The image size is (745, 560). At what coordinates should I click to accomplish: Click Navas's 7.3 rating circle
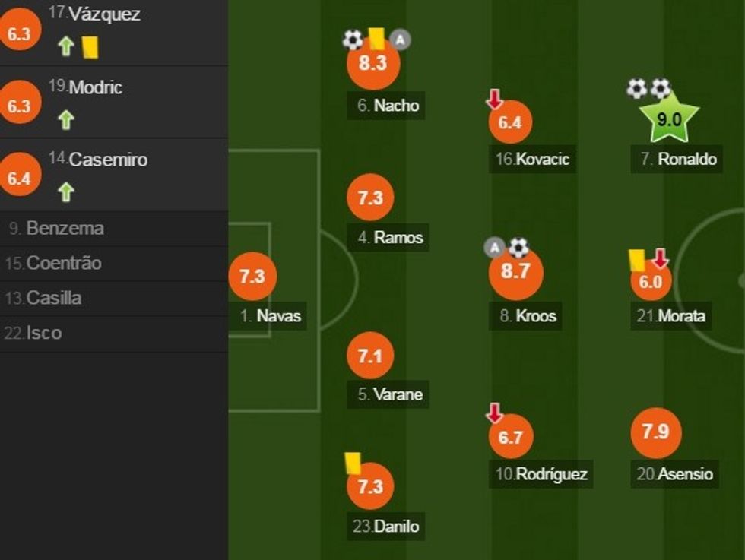252,276
